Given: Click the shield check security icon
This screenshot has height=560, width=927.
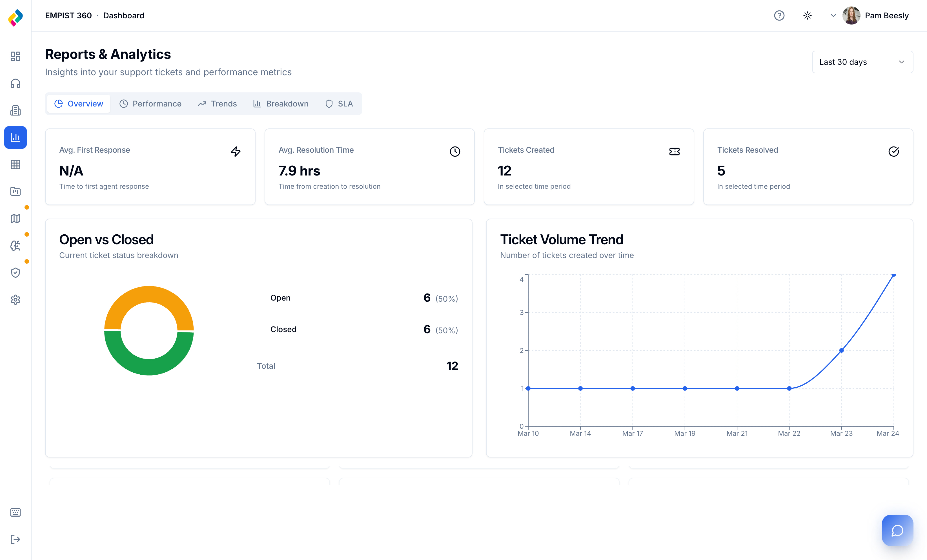Looking at the screenshot, I should pyautogui.click(x=15, y=273).
